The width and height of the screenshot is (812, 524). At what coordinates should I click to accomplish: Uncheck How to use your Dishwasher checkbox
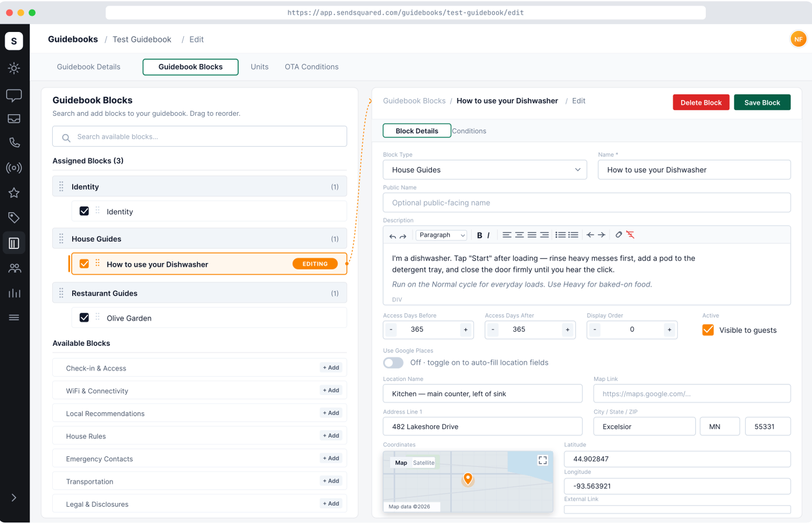pyautogui.click(x=84, y=264)
